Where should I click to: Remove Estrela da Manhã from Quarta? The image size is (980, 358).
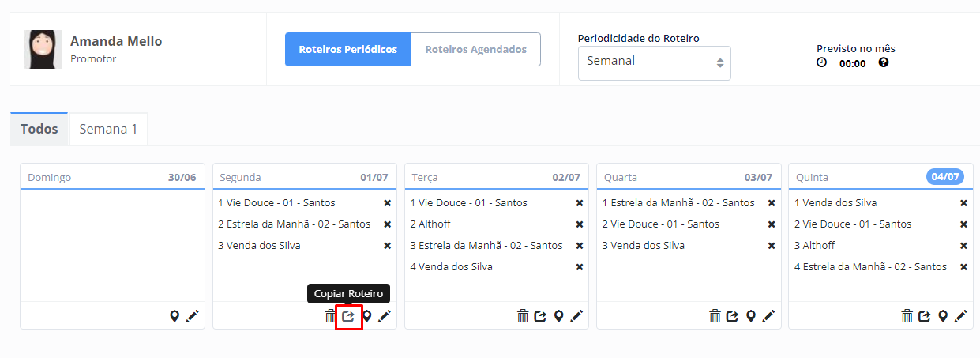772,203
